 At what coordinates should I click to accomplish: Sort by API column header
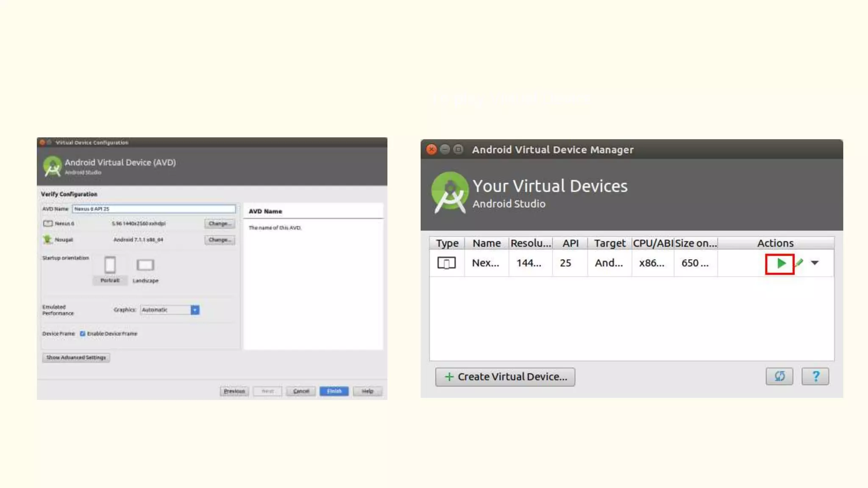pyautogui.click(x=570, y=243)
